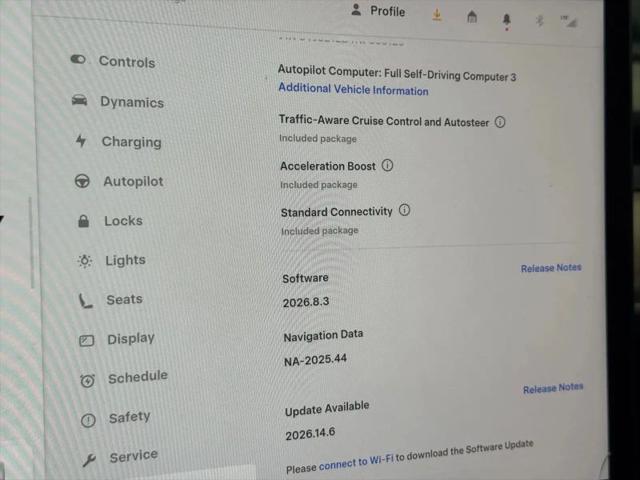The image size is (640, 480).
Task: Click the Safety warning circle icon
Action: [x=88, y=420]
